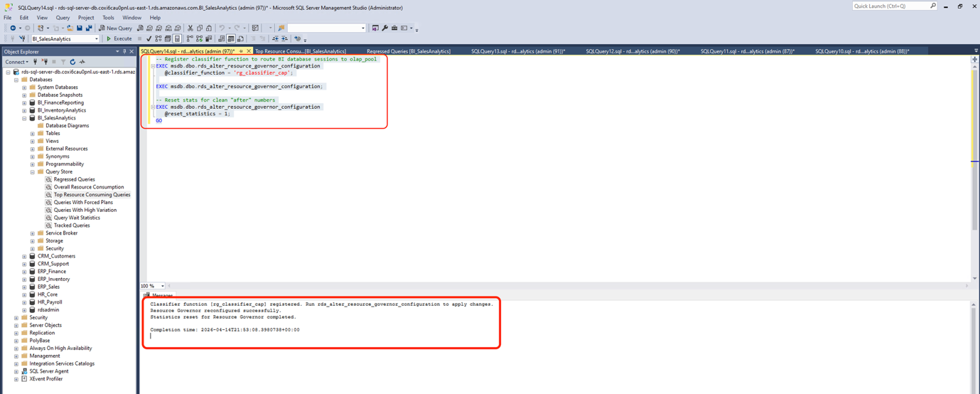The width and height of the screenshot is (980, 394).
Task: Collapse the Query Store node
Action: 32,172
